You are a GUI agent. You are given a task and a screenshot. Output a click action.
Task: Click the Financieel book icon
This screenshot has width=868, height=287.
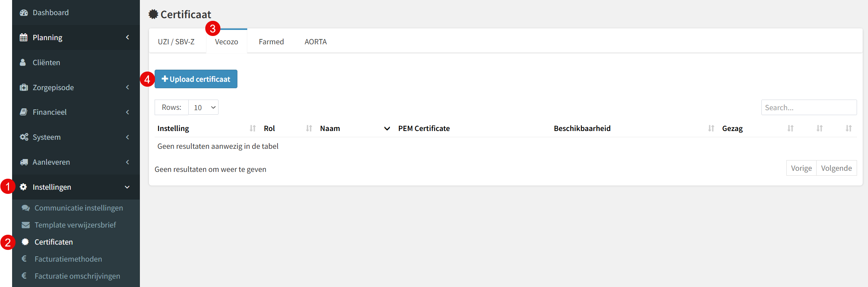[x=23, y=112]
